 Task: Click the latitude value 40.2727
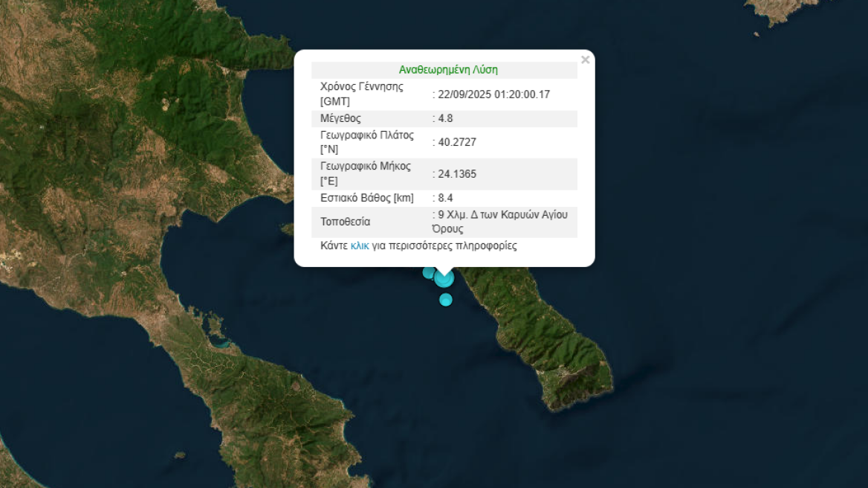457,142
